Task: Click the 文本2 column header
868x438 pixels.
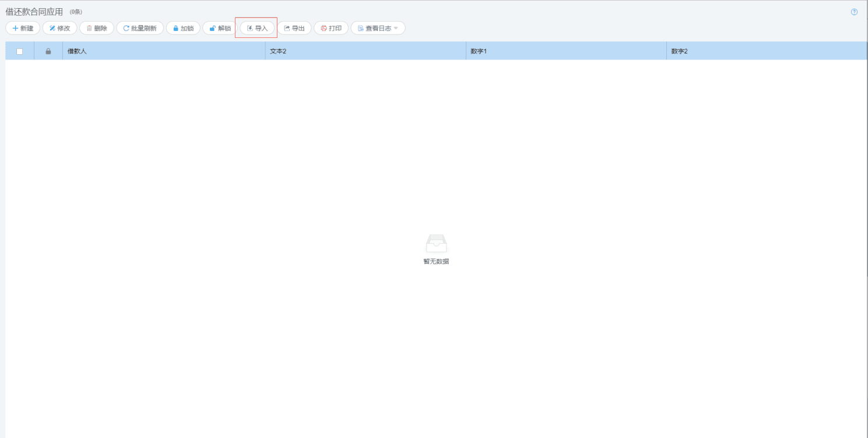Action: pos(366,51)
